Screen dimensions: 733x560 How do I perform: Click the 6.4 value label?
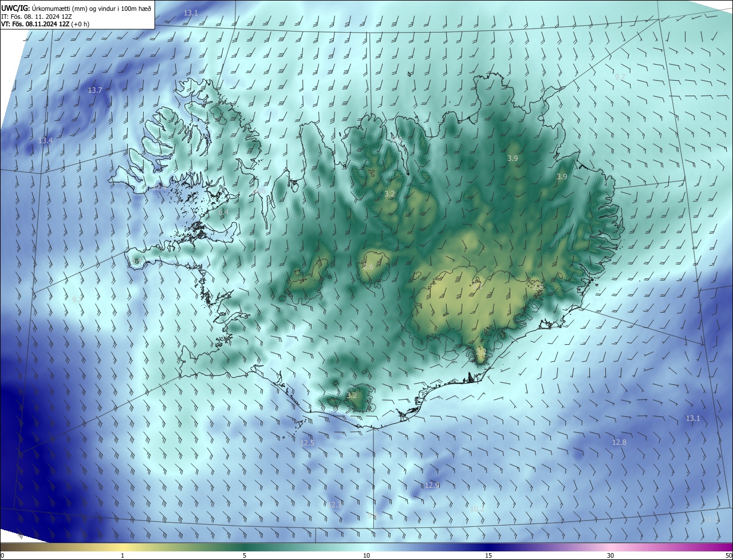223,212
